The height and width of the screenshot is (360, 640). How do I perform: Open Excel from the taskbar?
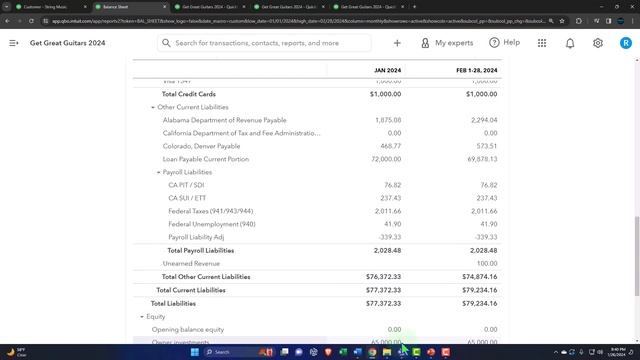pos(343,352)
